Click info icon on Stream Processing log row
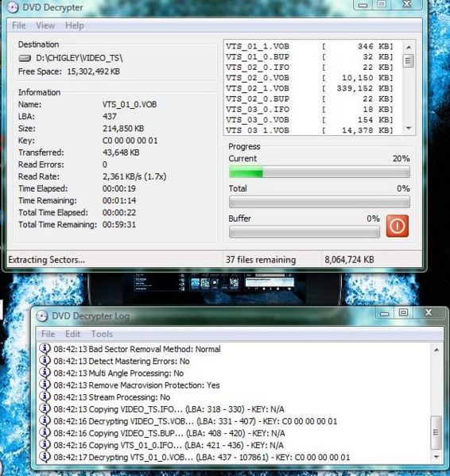Viewport: 450px width, 476px height. 45,397
